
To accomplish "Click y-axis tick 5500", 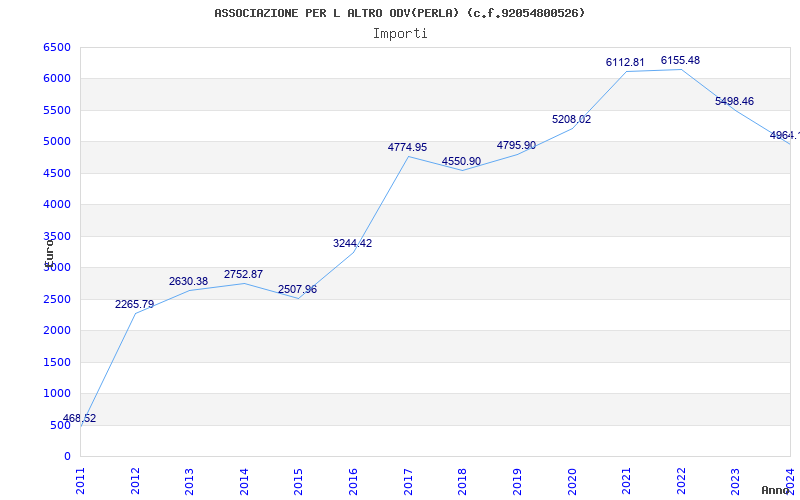I will (x=57, y=110).
